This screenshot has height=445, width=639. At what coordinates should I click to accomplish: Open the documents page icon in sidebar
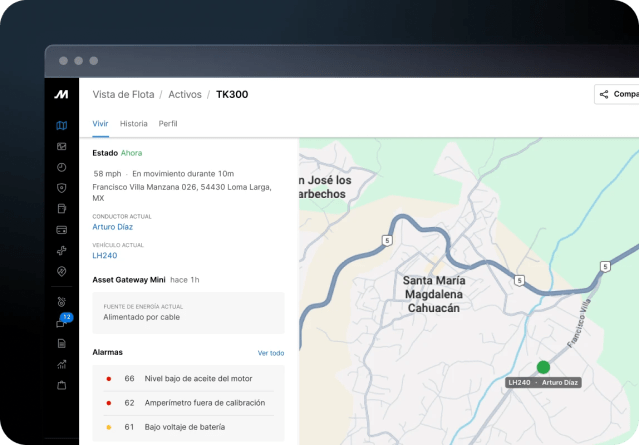click(62, 344)
